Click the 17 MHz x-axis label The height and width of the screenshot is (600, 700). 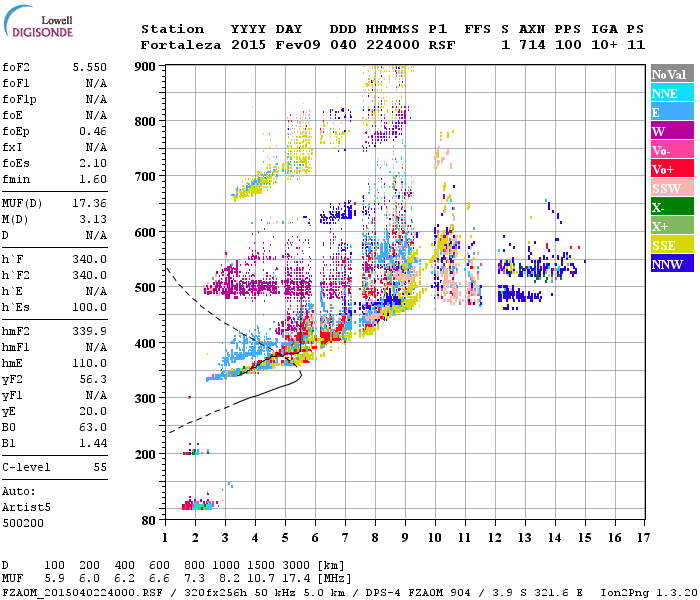pos(643,538)
